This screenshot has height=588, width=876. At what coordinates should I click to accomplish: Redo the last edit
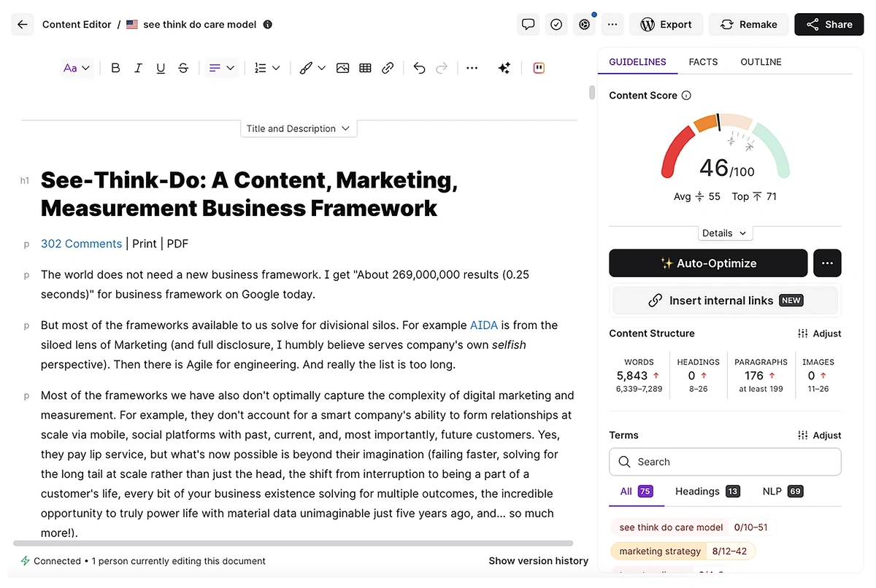tap(442, 68)
